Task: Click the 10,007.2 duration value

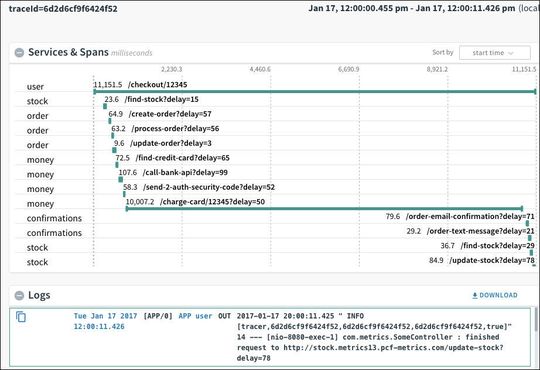Action: [x=140, y=202]
